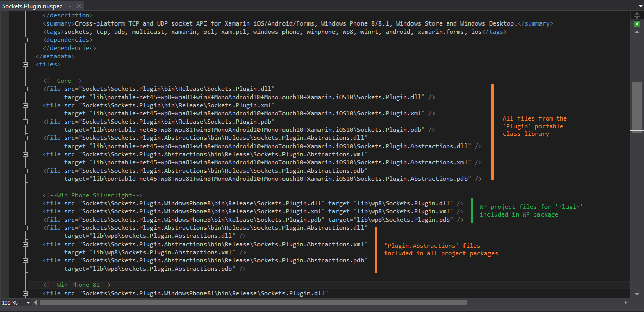Screen dimensions: 644x312
Task: Click the closing </dependencies> tag
Action: click(x=69, y=48)
